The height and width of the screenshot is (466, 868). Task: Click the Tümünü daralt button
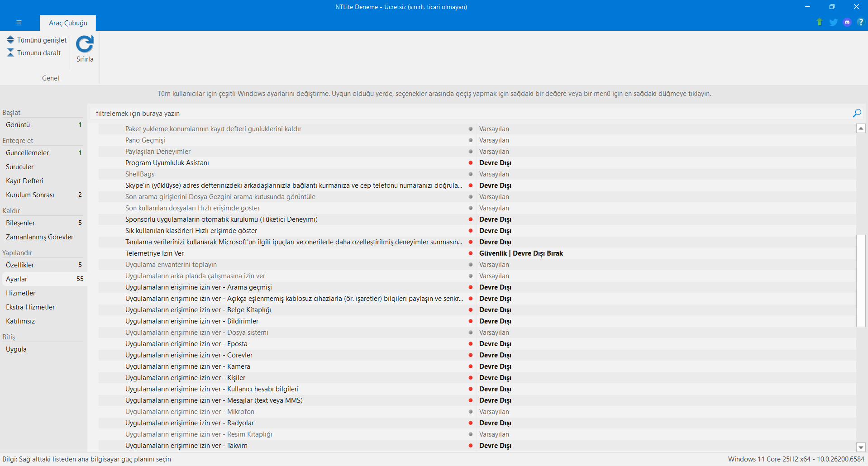(x=34, y=53)
